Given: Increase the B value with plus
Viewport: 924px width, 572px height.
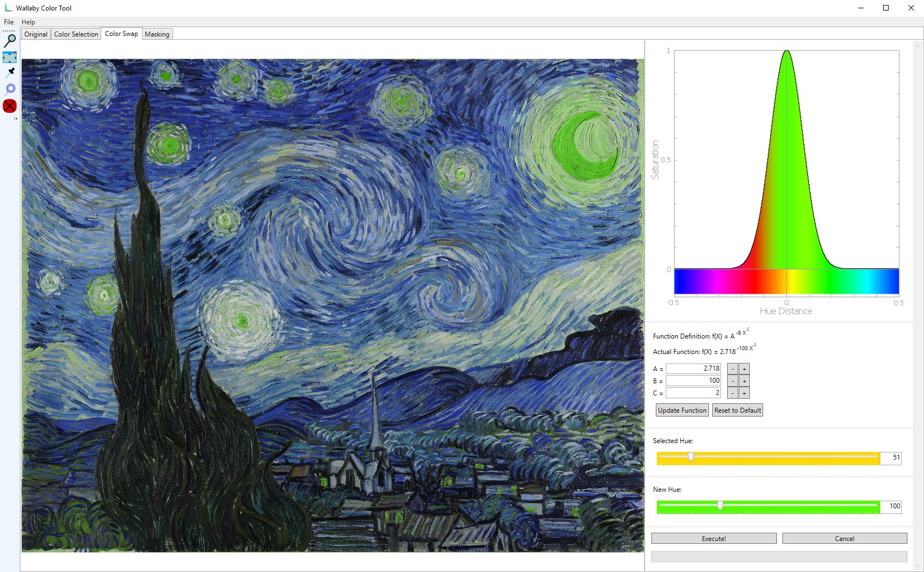Looking at the screenshot, I should point(744,381).
